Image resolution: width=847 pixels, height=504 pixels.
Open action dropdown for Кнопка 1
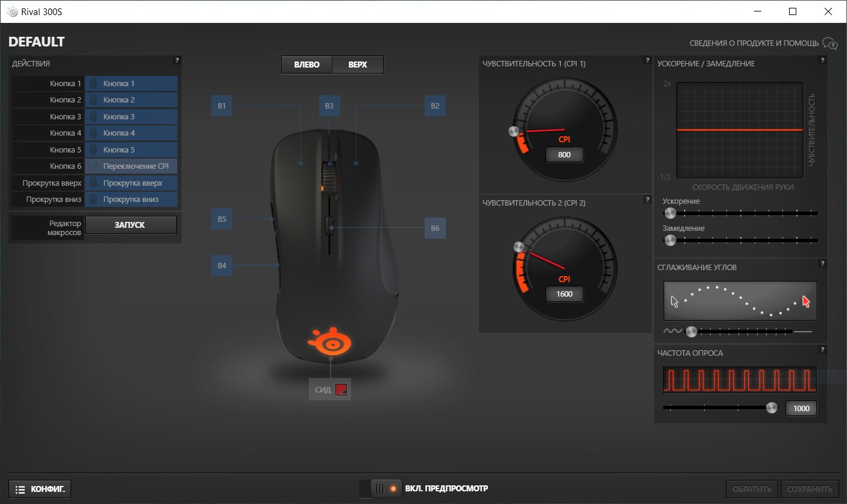coord(131,84)
